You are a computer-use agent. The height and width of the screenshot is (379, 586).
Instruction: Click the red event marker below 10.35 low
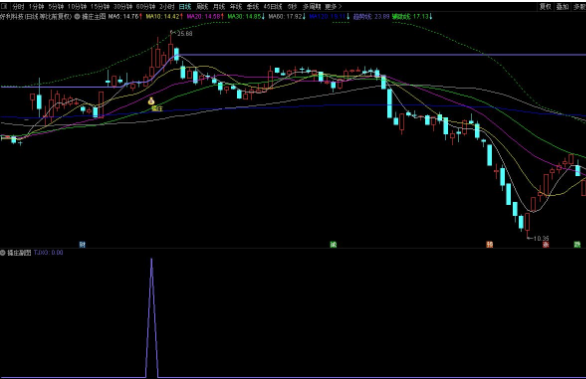pyautogui.click(x=546, y=244)
